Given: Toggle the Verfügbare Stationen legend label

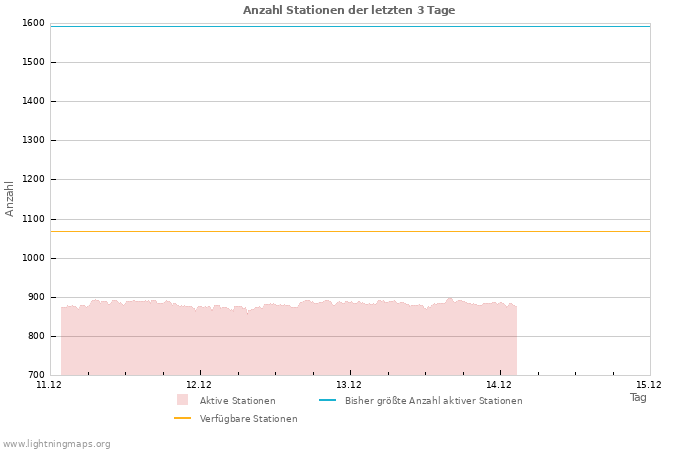Looking at the screenshot, I should (x=248, y=419).
